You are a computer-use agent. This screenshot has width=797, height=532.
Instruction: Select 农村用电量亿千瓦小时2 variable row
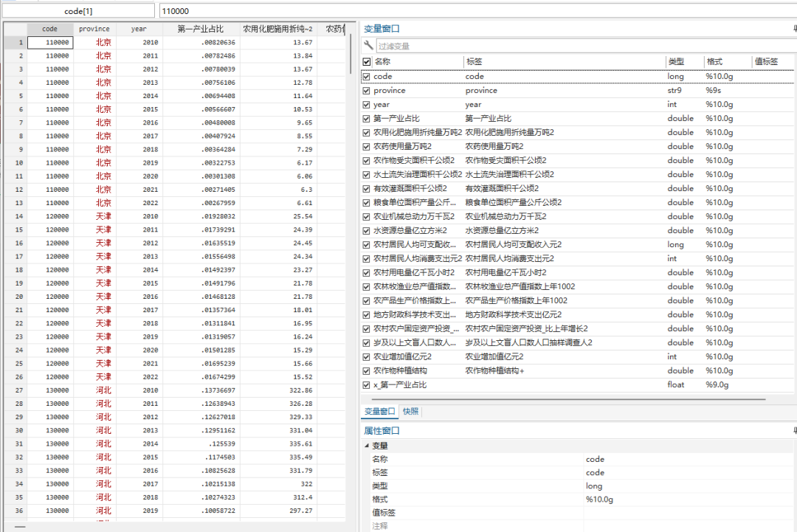click(577, 273)
